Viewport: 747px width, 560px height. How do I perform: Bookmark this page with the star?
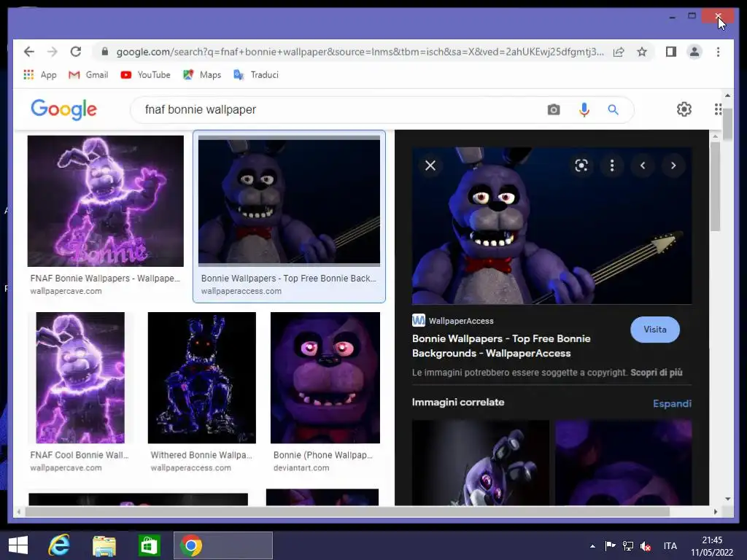[x=642, y=52]
